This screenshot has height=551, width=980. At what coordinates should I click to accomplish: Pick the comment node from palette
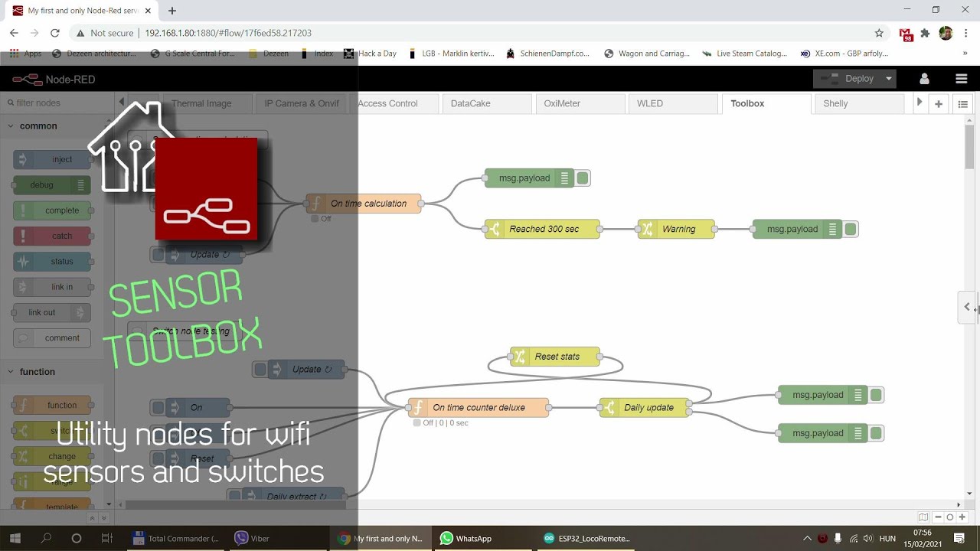coord(52,337)
